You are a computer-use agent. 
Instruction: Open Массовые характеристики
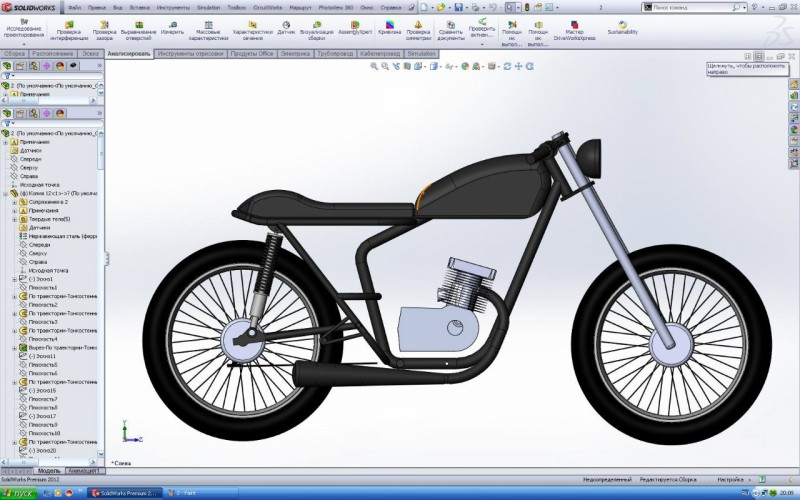(x=208, y=31)
